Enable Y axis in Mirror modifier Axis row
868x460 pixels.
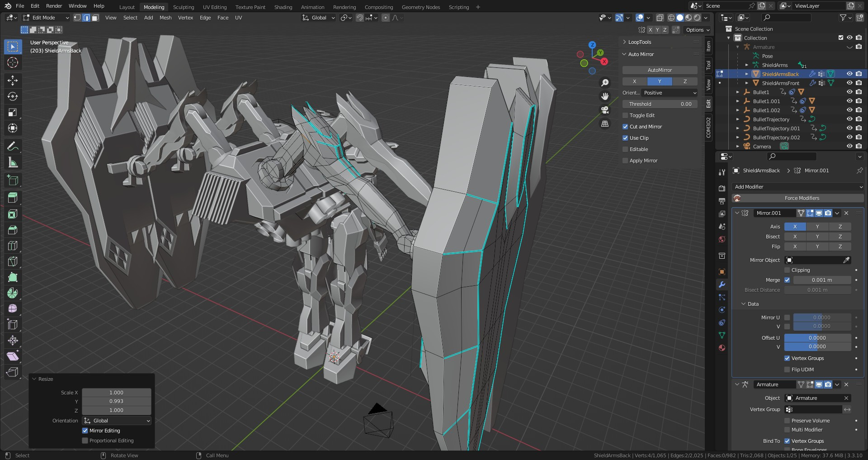coord(817,227)
